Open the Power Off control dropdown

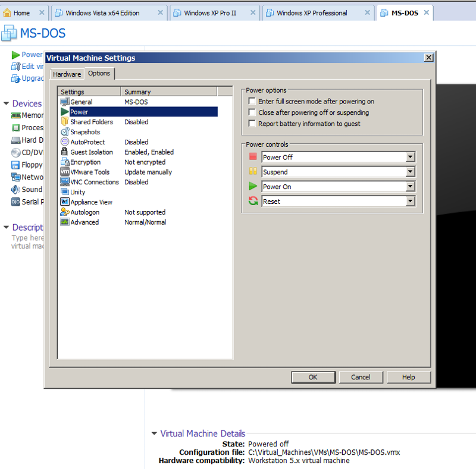pos(410,158)
